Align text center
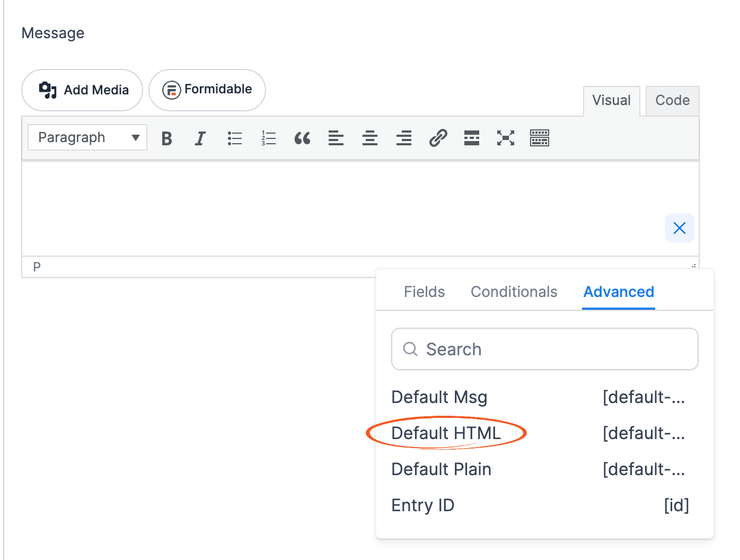Viewport: 740px width, 560px height. pos(370,138)
